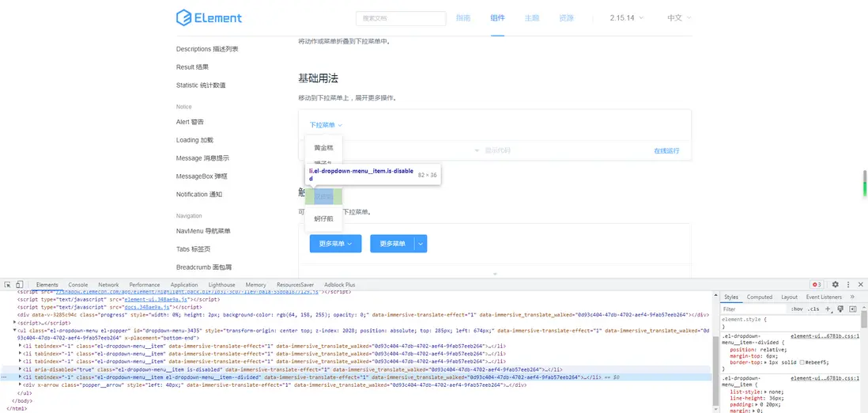Toggle the .cls class editor
The height and width of the screenshot is (413, 868).
point(813,309)
